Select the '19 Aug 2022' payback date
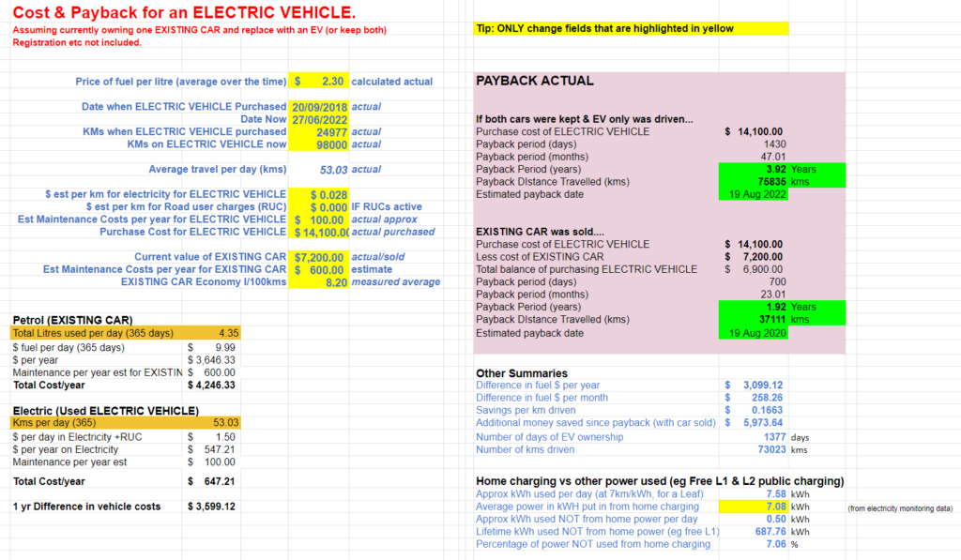The height and width of the screenshot is (560, 961). tap(754, 194)
